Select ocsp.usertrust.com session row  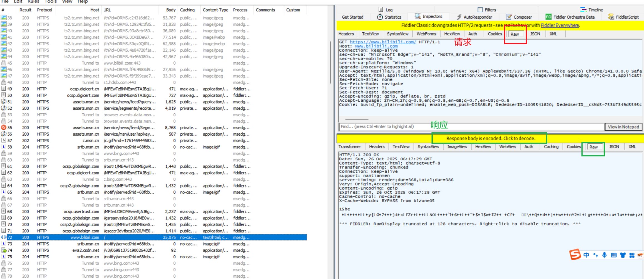tap(153, 212)
